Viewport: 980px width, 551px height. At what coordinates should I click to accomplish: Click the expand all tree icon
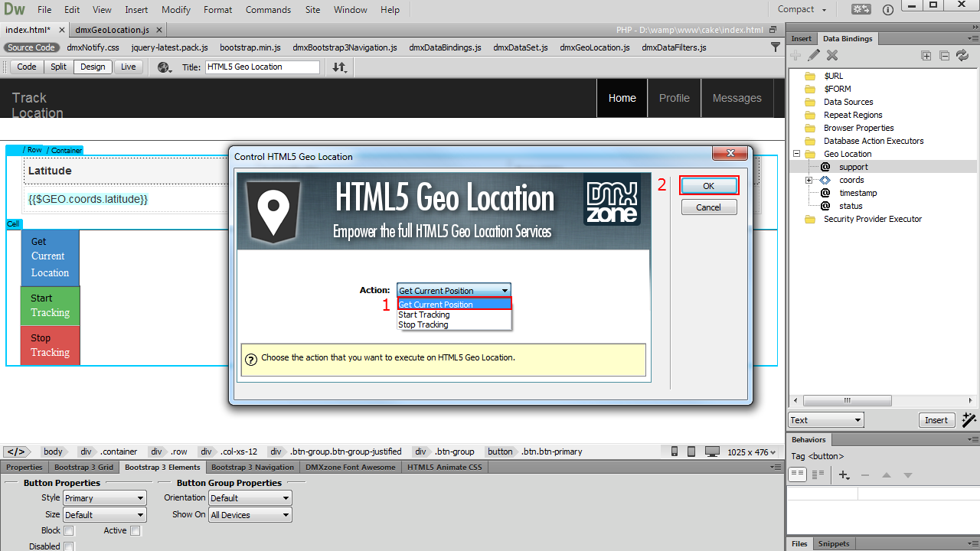point(926,55)
